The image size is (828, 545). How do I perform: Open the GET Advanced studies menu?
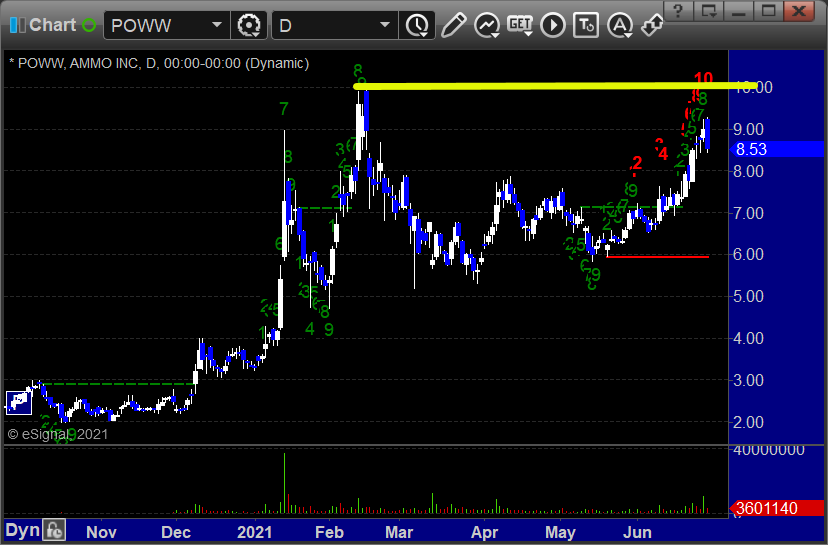520,25
